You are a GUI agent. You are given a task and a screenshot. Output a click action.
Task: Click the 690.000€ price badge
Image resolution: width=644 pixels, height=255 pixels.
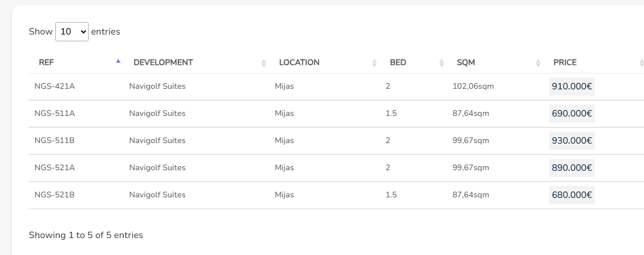572,114
